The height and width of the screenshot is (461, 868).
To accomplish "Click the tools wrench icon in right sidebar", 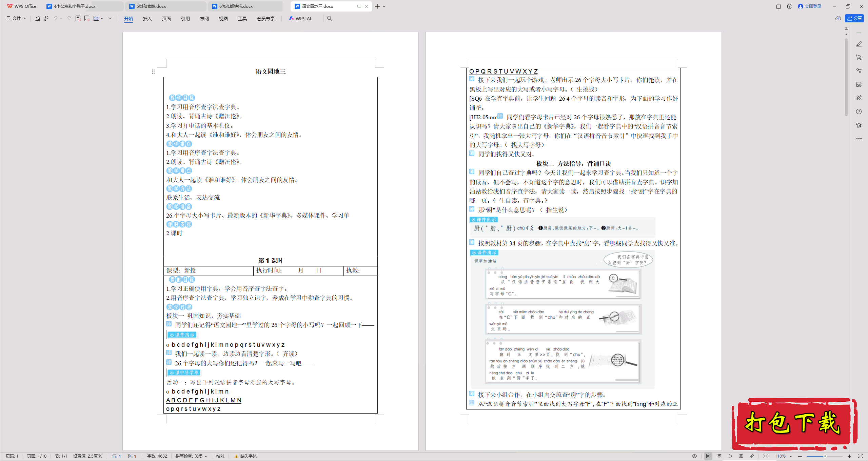I will coord(859,98).
